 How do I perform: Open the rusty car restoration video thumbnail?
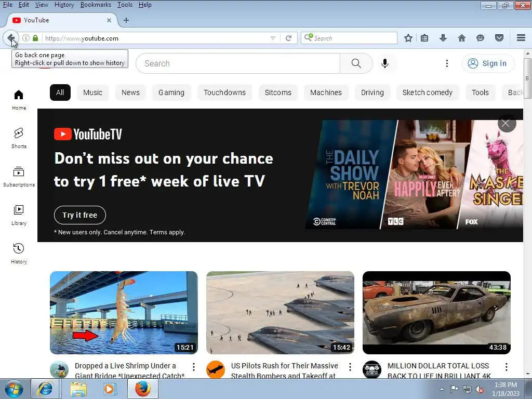436,312
